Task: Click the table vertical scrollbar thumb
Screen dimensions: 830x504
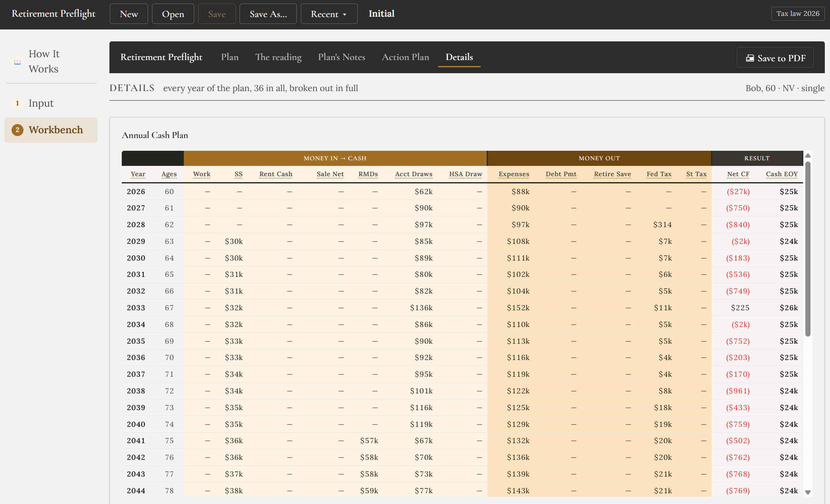Action: click(808, 249)
